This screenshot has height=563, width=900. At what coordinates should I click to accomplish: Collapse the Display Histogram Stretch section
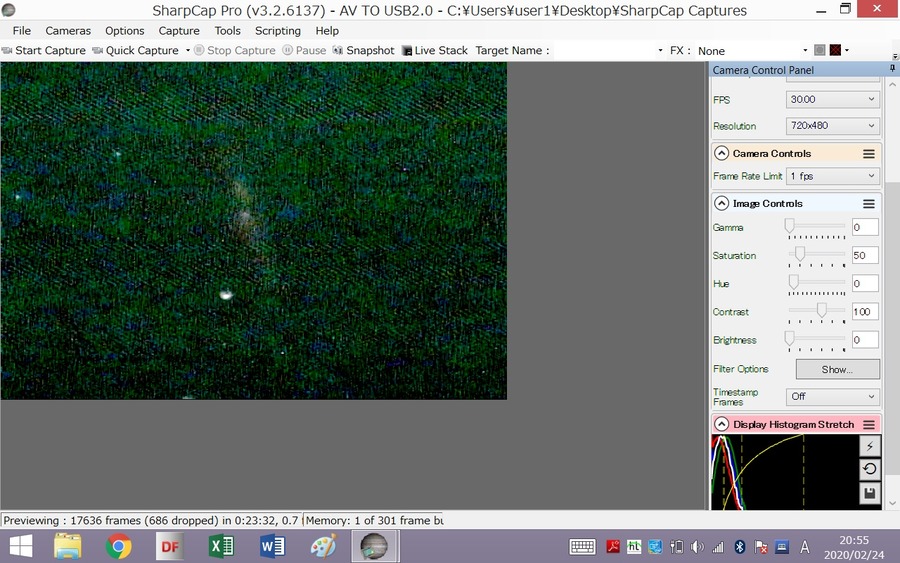point(721,425)
